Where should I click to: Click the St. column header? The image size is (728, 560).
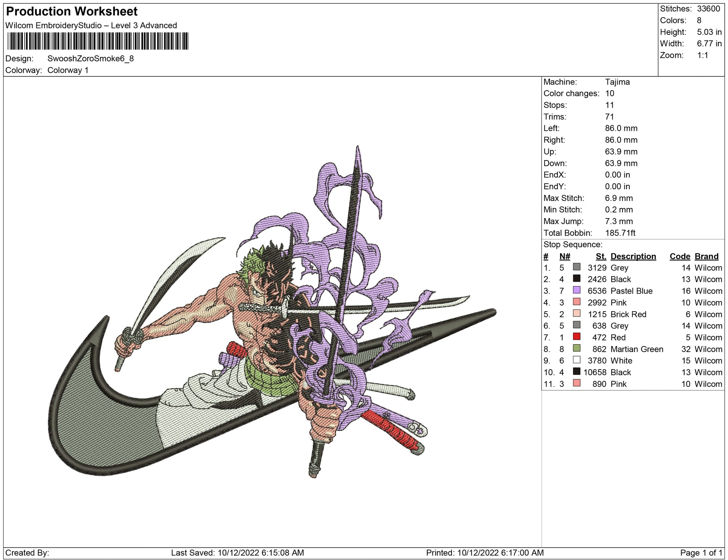(601, 256)
